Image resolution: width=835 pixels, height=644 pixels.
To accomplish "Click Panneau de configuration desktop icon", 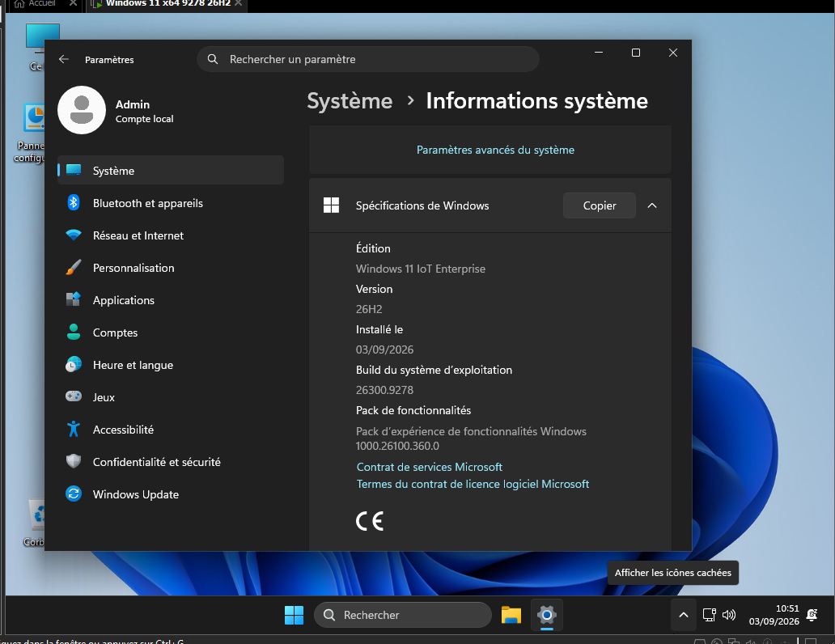I will [x=31, y=133].
